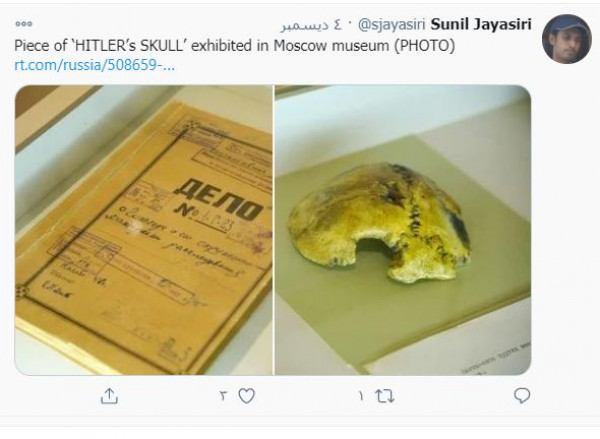Click the ДЕЛО heading in left photo
600x439 pixels.
218,201
